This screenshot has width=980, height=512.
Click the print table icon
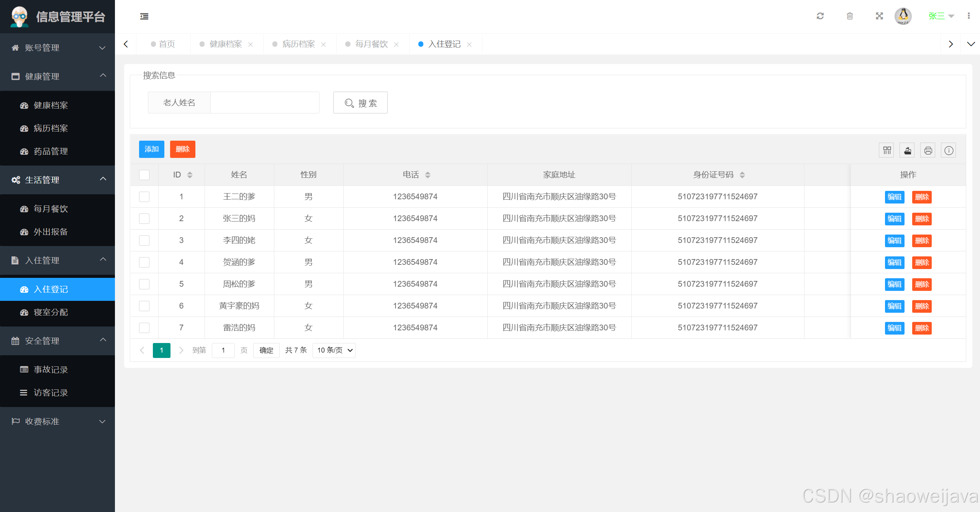tap(928, 150)
